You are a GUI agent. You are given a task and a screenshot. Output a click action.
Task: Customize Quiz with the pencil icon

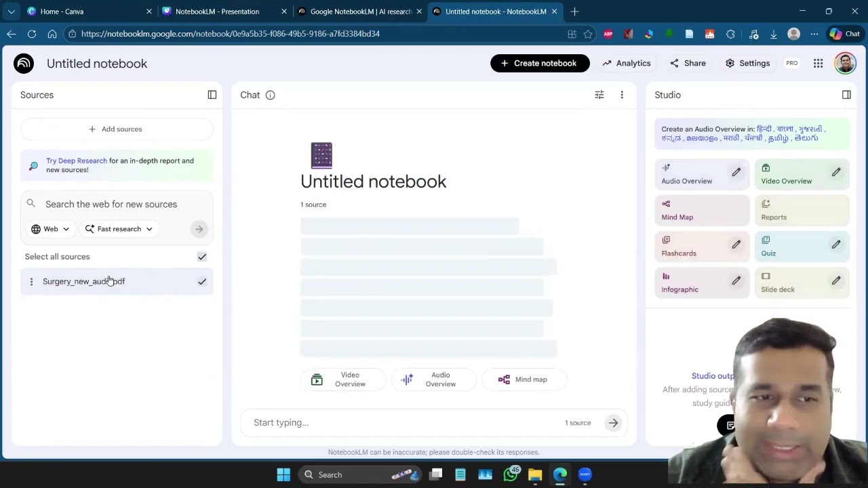coord(836,244)
